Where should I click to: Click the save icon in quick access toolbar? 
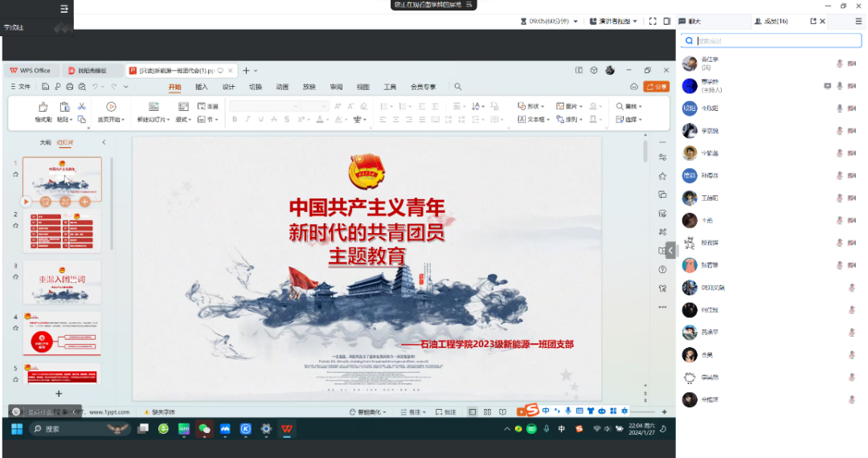coord(46,87)
